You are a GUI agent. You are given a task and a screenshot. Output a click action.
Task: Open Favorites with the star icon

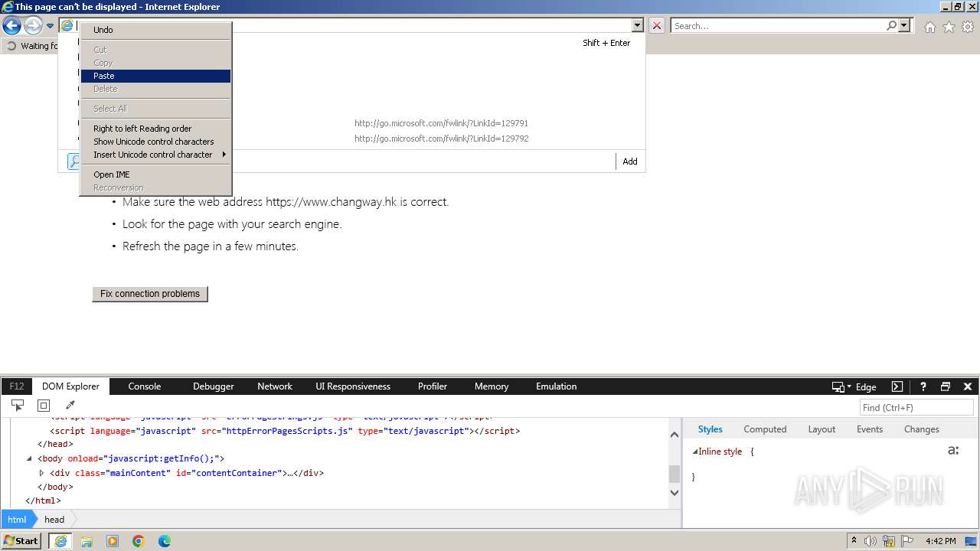[949, 27]
